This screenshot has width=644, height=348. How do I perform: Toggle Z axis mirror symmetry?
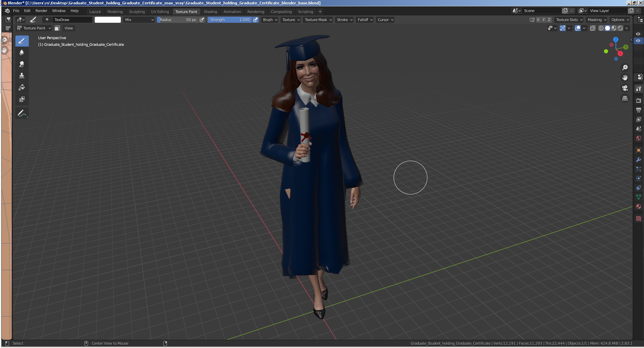pyautogui.click(x=549, y=20)
